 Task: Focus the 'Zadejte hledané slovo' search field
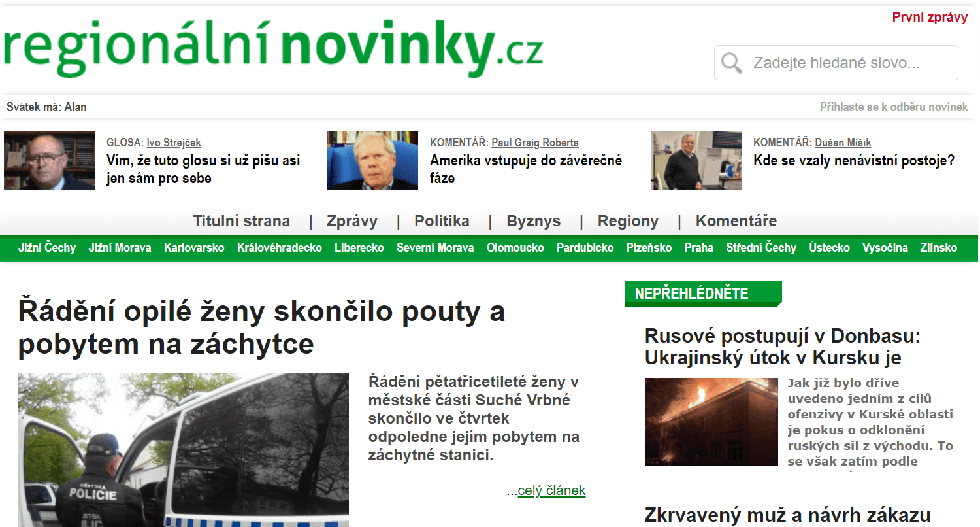click(836, 63)
